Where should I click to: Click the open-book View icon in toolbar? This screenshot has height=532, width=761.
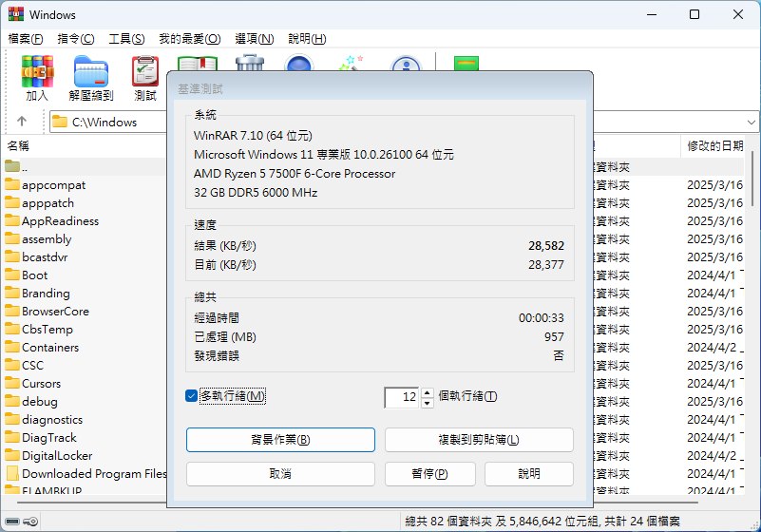pos(197,63)
